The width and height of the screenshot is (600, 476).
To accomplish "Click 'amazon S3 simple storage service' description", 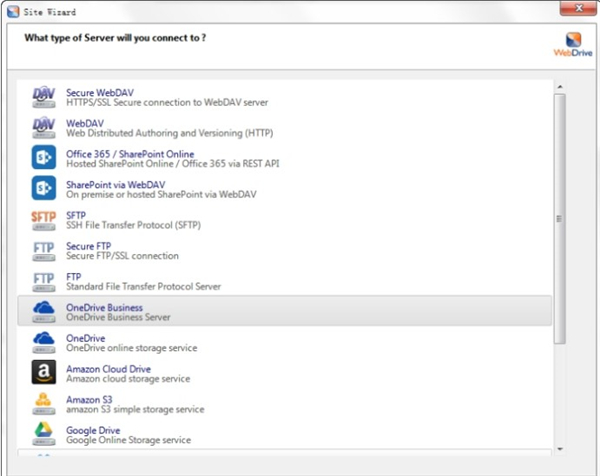I will point(135,409).
